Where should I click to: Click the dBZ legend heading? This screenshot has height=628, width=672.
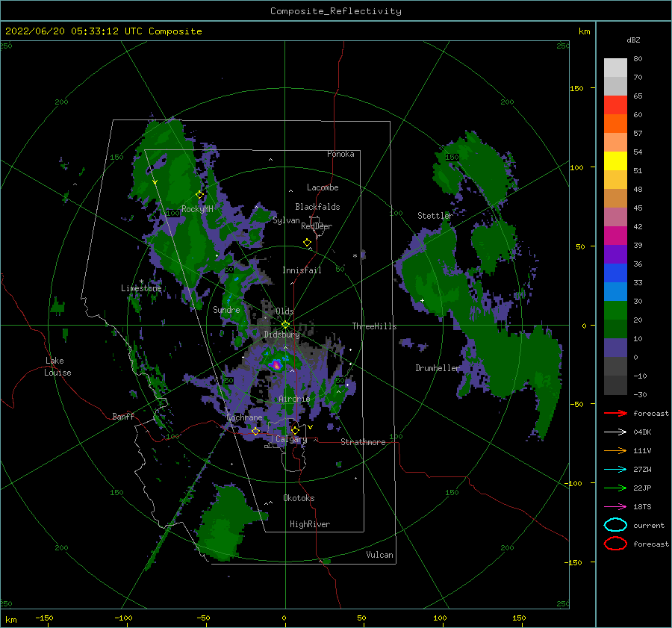click(633, 40)
